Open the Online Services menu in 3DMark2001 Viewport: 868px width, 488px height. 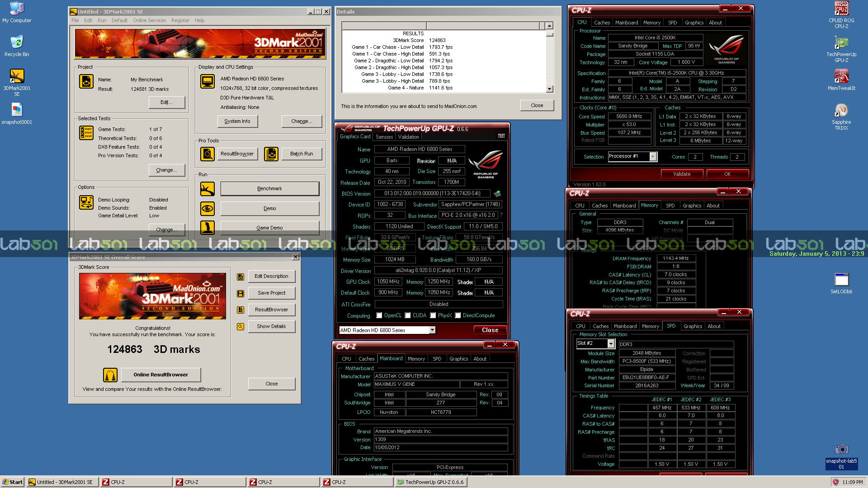pyautogui.click(x=149, y=20)
